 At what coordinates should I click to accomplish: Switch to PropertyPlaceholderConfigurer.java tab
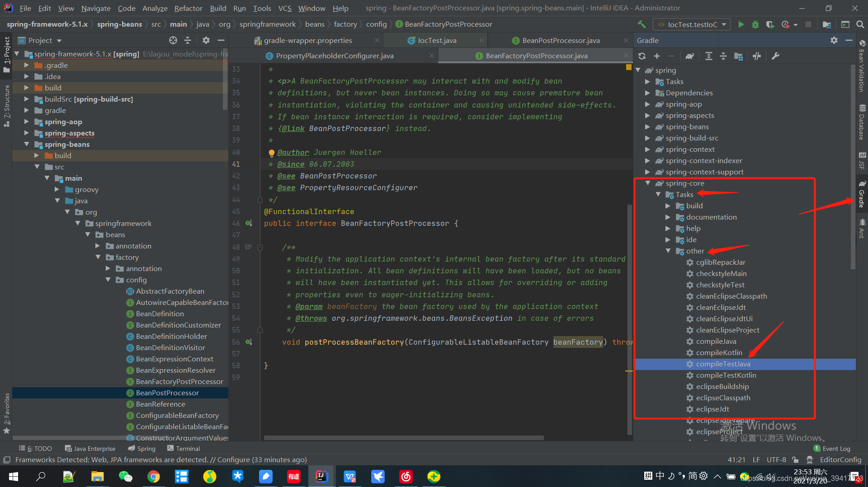pos(335,56)
